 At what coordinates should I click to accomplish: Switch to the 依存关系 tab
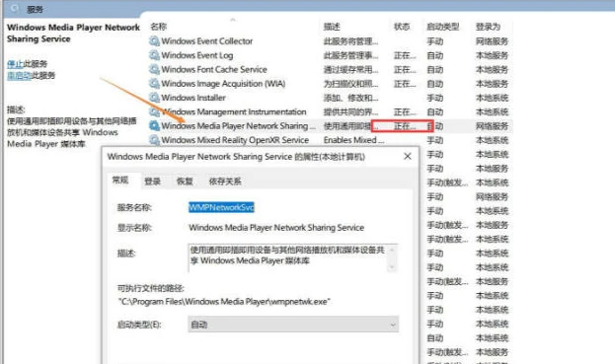pyautogui.click(x=225, y=182)
